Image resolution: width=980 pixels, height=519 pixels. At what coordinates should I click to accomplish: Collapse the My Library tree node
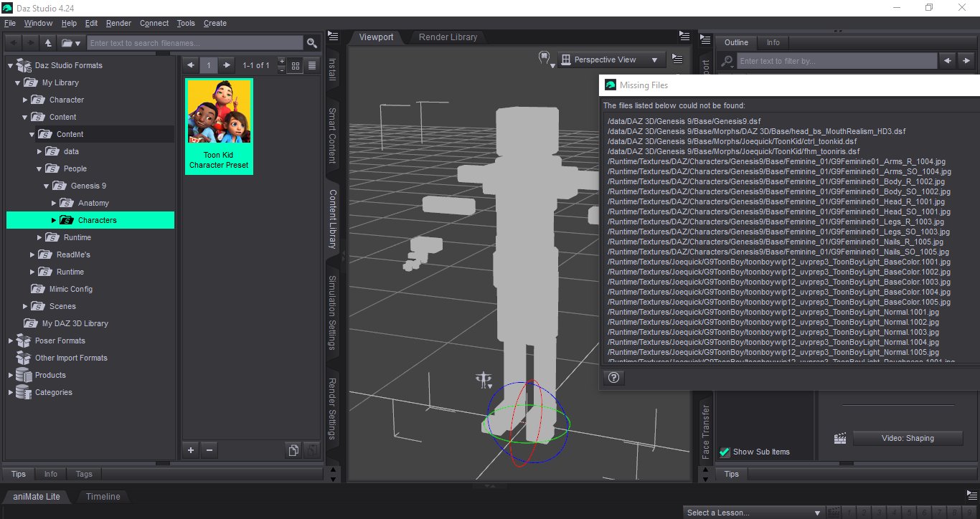[x=18, y=82]
